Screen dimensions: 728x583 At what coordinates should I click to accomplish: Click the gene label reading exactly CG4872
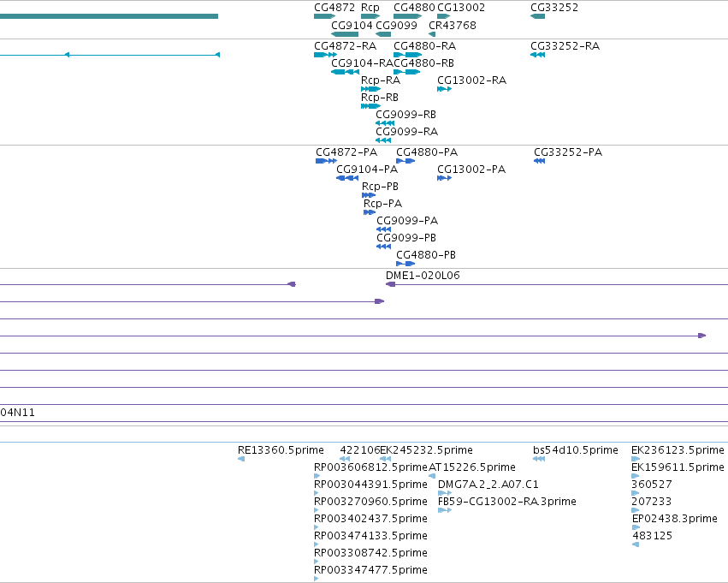click(334, 8)
